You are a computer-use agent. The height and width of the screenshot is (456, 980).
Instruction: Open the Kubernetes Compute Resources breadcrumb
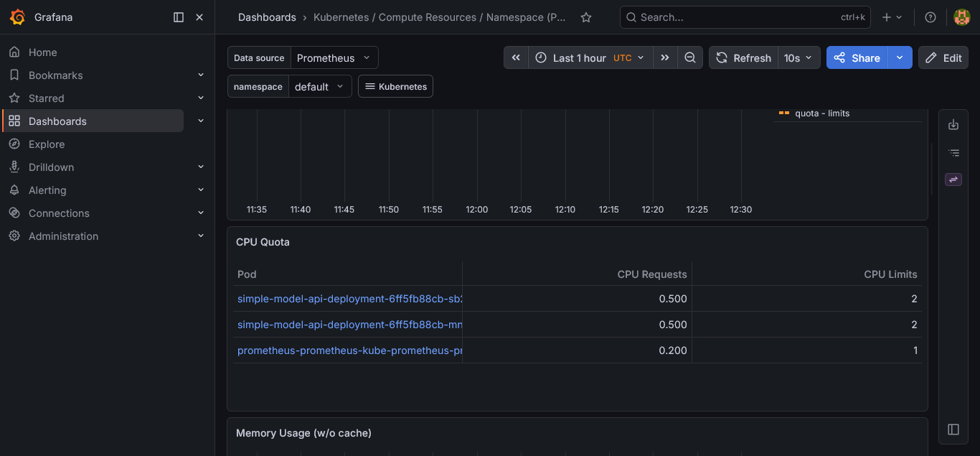coord(440,17)
